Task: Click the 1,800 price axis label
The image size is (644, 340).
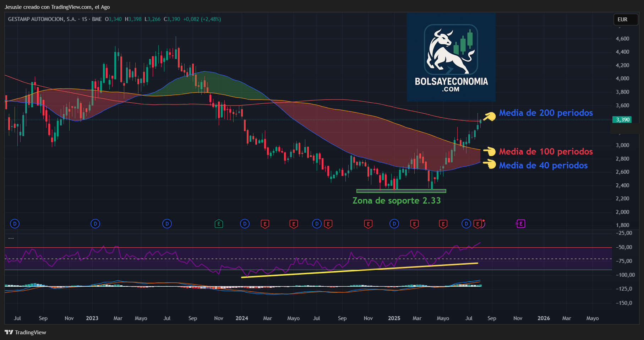Action: point(622,225)
